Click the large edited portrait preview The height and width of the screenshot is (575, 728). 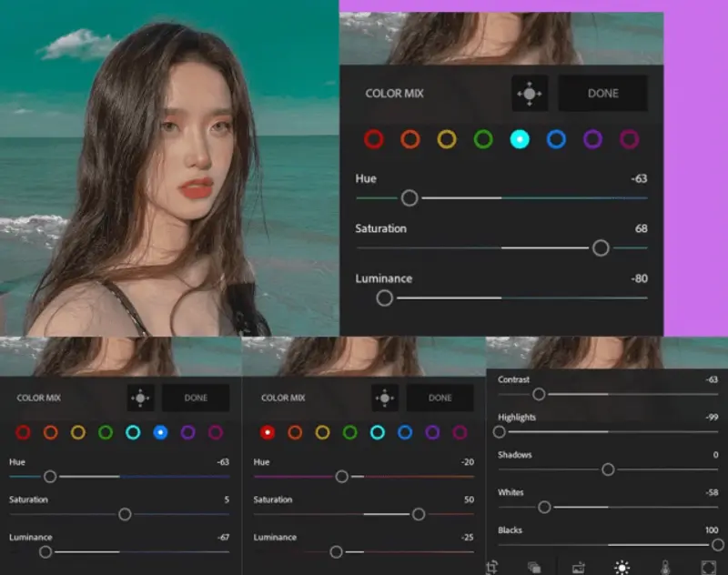point(169,168)
